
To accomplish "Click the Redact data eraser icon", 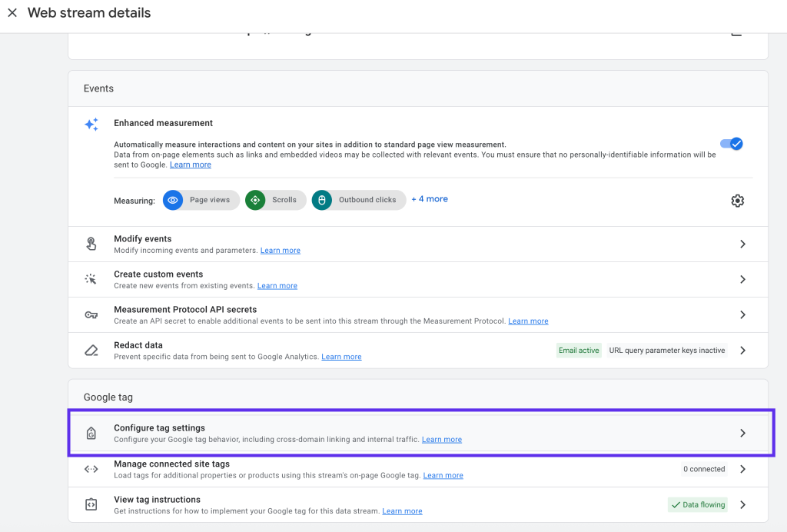I will pos(91,351).
